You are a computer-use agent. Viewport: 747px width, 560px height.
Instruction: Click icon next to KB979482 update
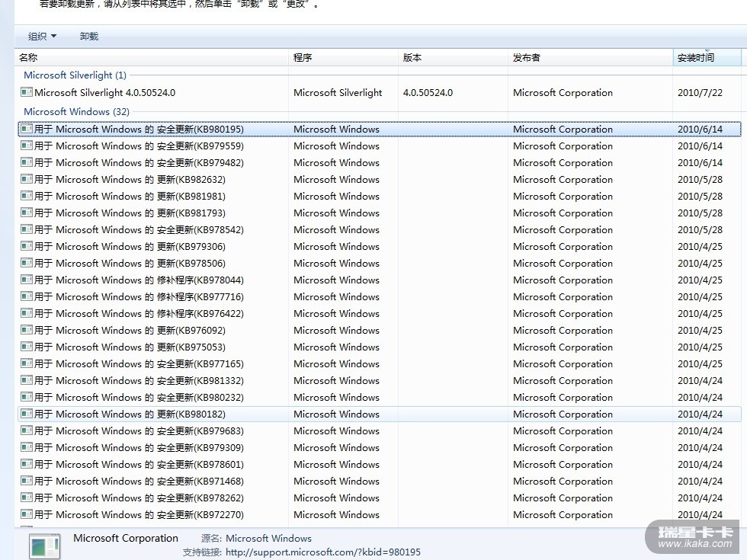pyautogui.click(x=27, y=162)
